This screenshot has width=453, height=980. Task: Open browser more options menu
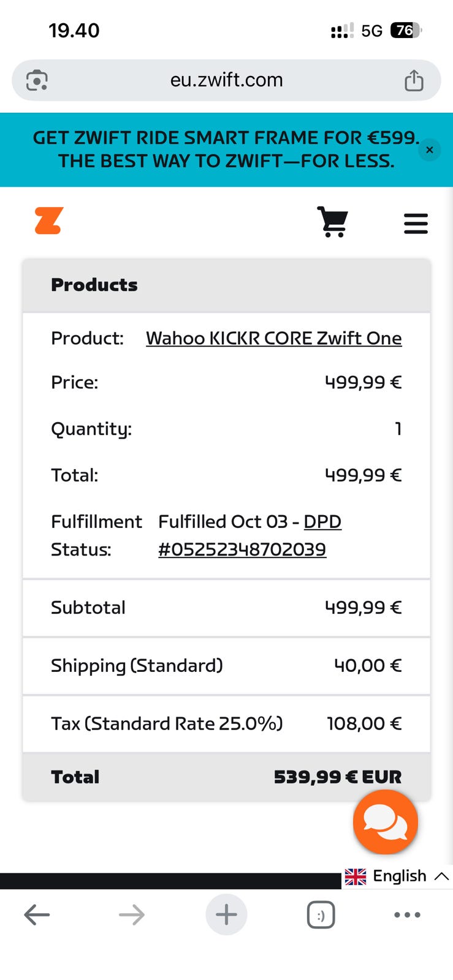tap(407, 915)
